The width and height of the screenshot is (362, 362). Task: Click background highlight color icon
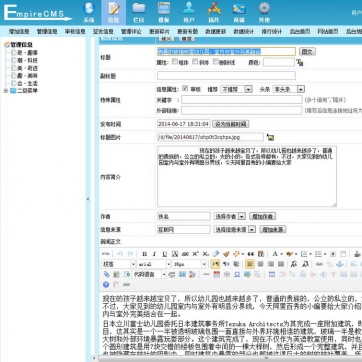click(x=290, y=254)
